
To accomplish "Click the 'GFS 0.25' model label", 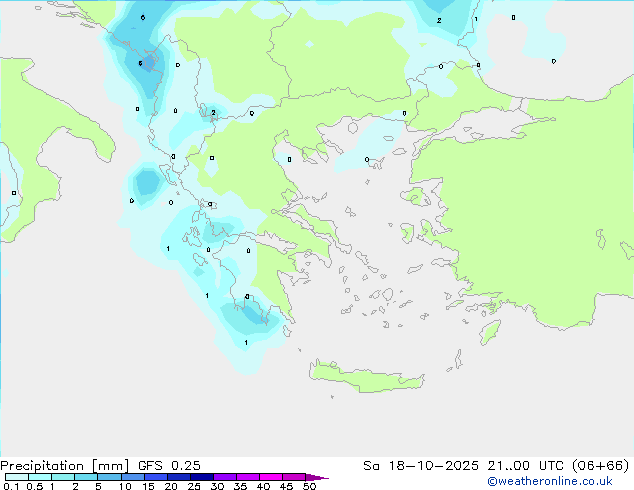I will point(169,466).
